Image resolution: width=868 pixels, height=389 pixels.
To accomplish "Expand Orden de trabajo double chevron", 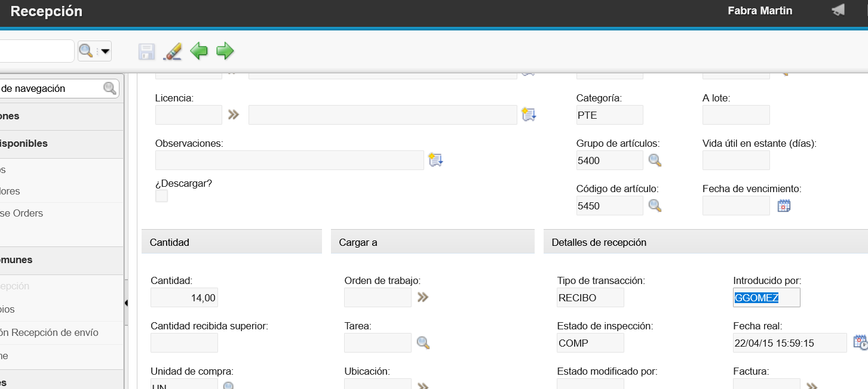I will click(423, 297).
